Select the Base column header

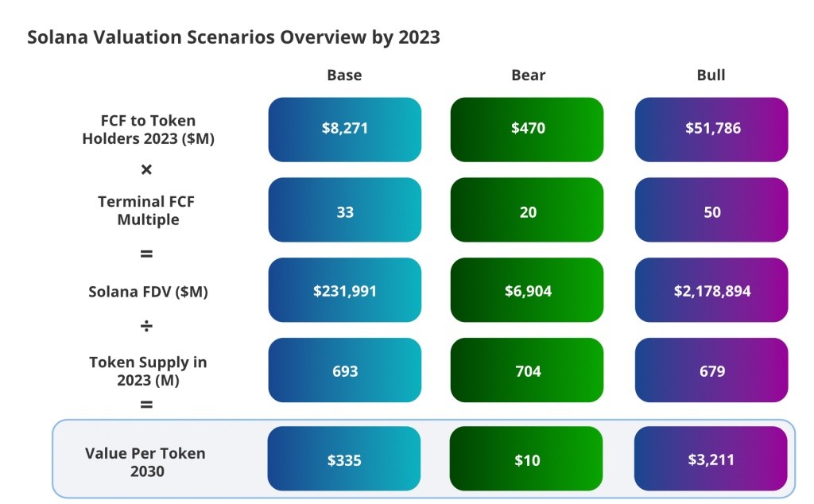point(344,76)
